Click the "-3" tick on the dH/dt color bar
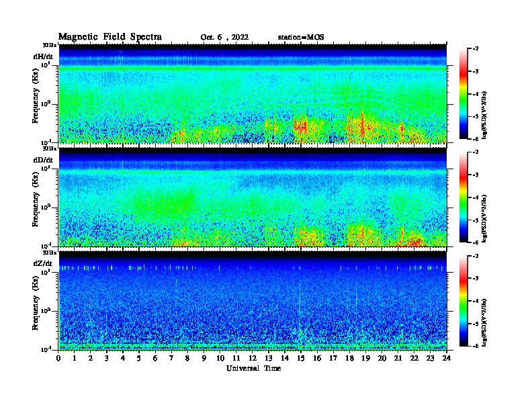532x411 pixels. (476, 72)
